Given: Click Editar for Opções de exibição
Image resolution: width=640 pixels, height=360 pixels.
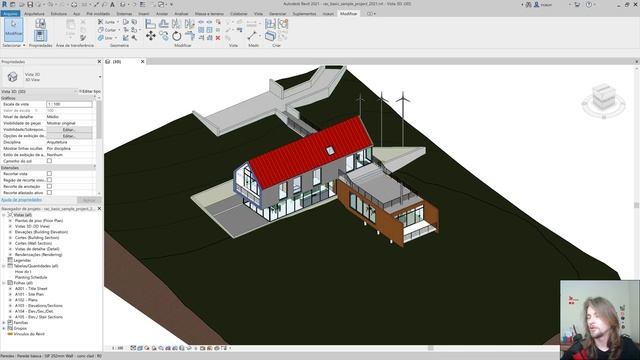Looking at the screenshot, I should click(x=69, y=136).
